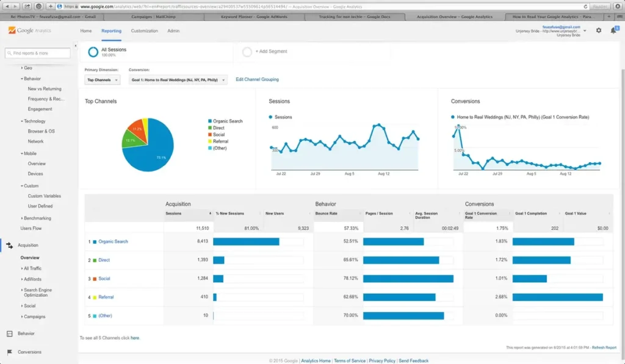
Task: Open the settings gear icon
Action: pyautogui.click(x=598, y=30)
